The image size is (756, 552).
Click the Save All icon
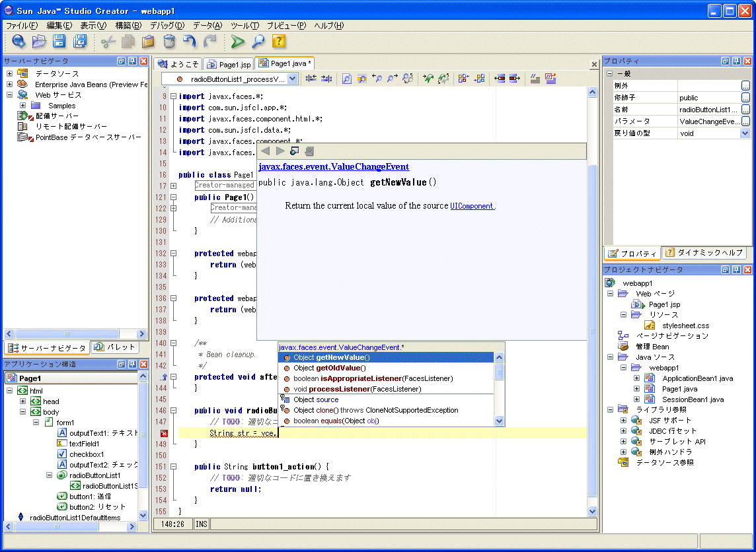[x=80, y=42]
